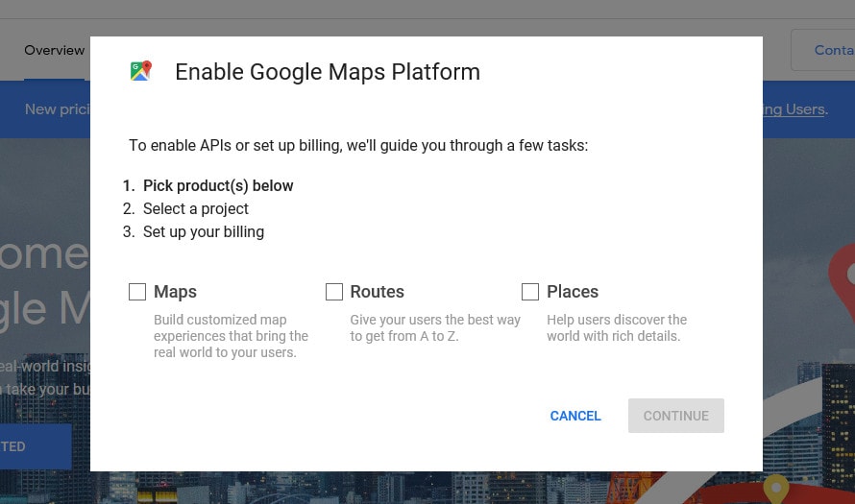Click the 'To enable APIs' intro sentence
The width and height of the screenshot is (855, 504).
pyautogui.click(x=358, y=146)
